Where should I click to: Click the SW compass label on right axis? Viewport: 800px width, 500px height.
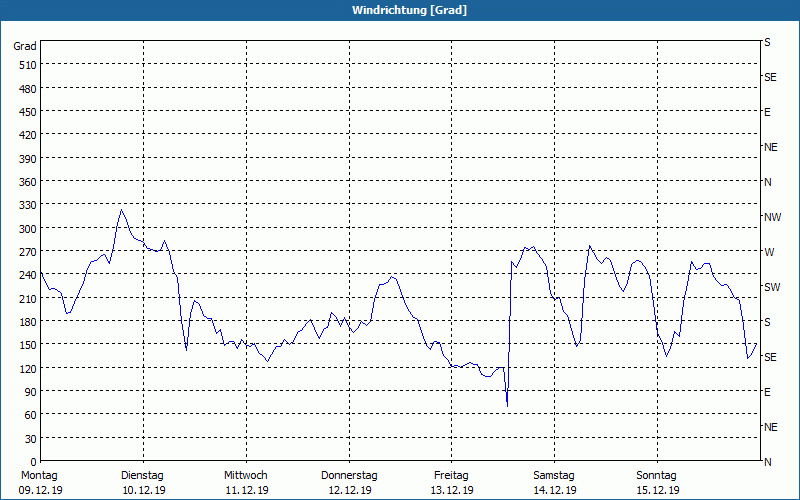click(772, 287)
